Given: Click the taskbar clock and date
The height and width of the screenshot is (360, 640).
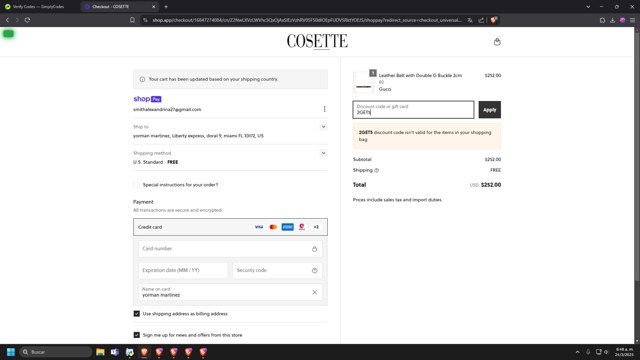Looking at the screenshot, I should (x=623, y=352).
